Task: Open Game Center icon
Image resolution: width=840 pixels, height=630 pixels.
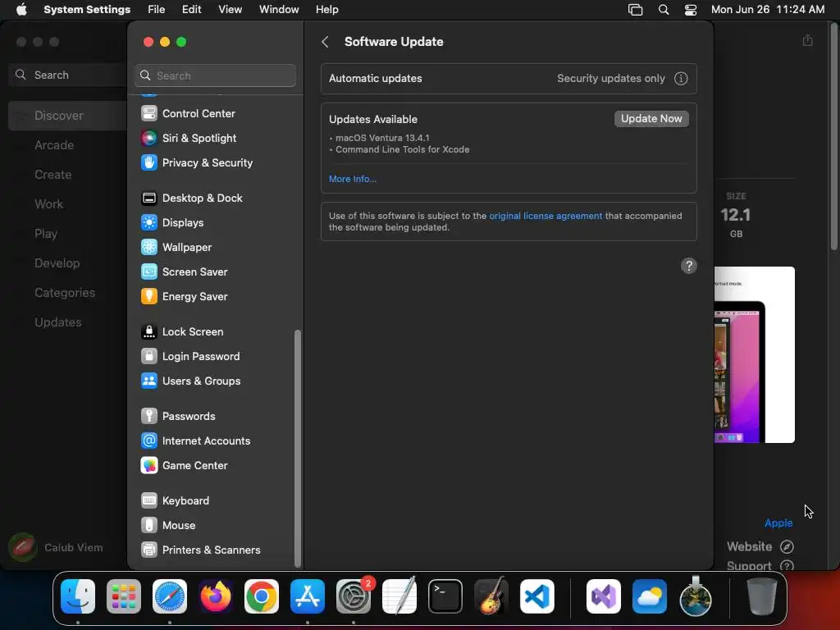Action: coord(149,466)
